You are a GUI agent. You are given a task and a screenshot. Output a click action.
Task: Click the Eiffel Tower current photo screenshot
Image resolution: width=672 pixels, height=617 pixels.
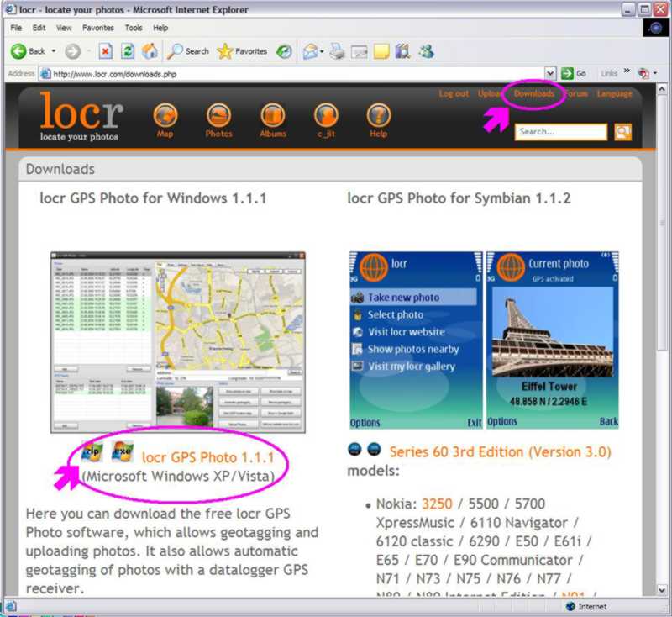click(x=553, y=340)
